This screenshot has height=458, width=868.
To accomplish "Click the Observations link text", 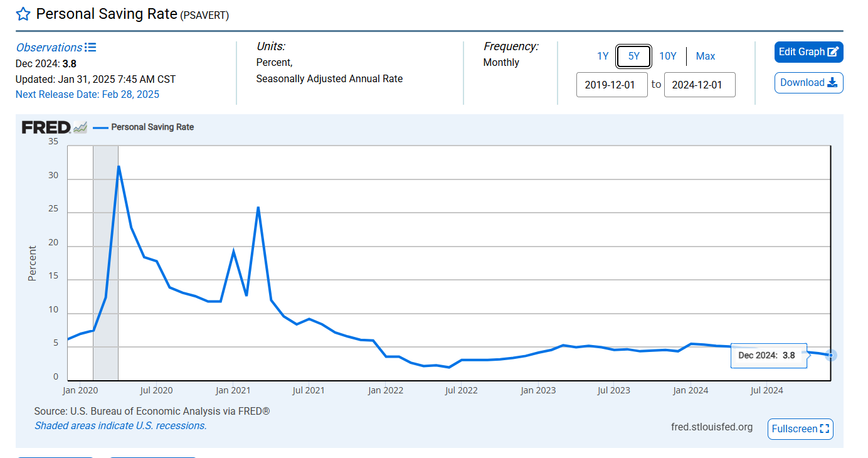I will click(x=49, y=48).
